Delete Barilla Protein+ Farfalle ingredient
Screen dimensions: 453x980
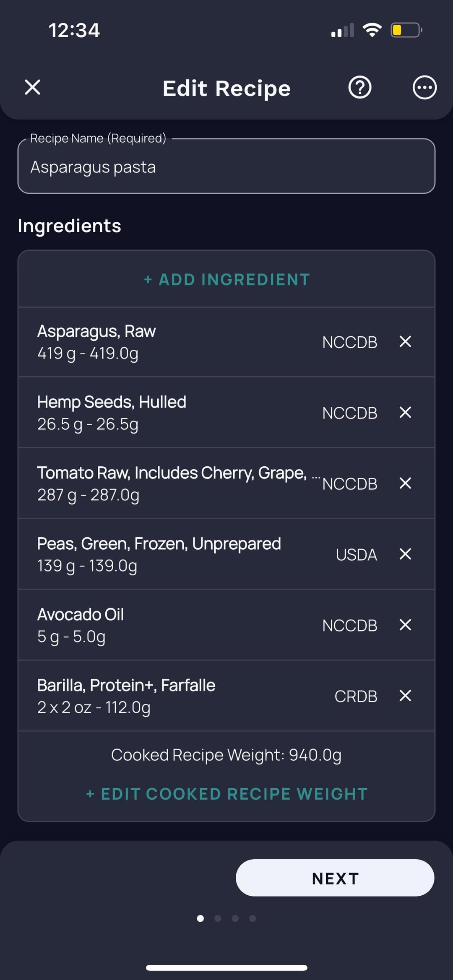click(405, 696)
